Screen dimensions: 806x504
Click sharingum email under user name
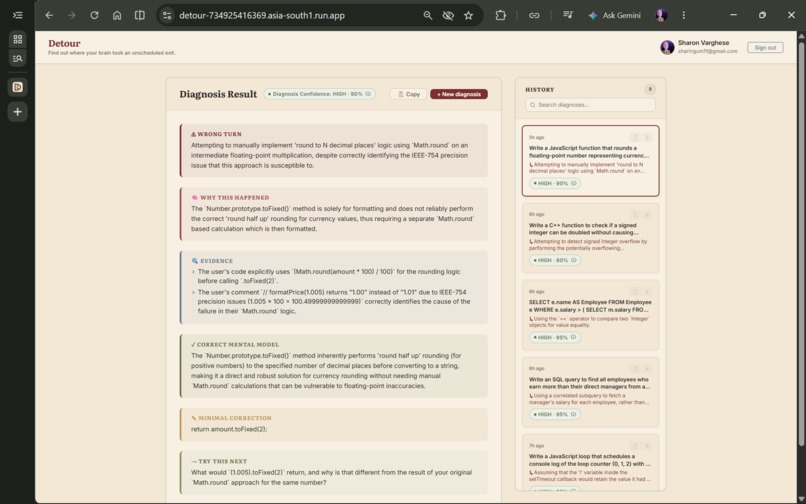[707, 51]
